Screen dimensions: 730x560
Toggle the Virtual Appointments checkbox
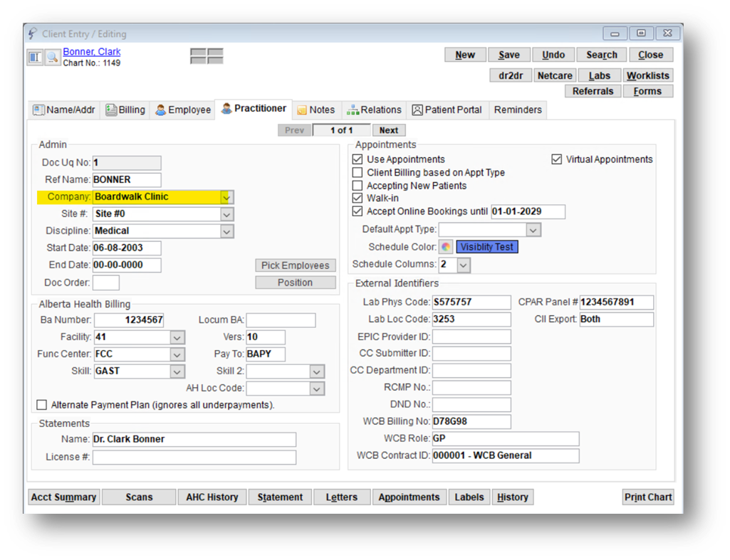point(556,159)
